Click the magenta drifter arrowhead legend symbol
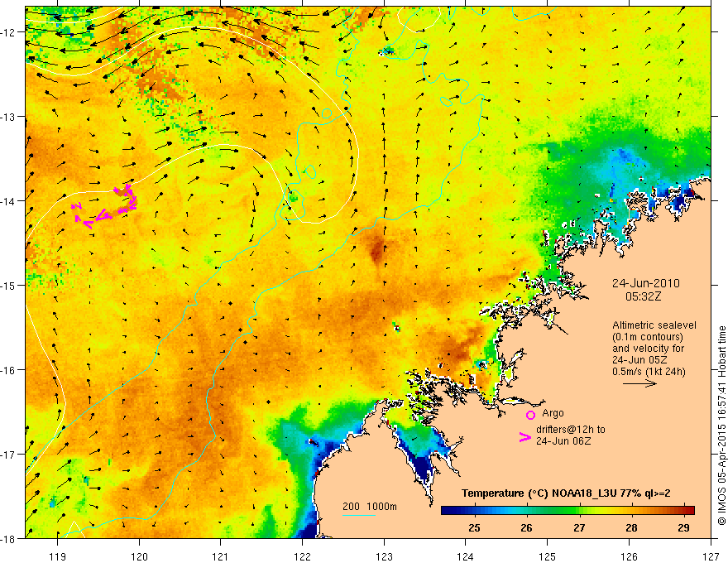Image resolution: width=728 pixels, height=563 pixels. click(524, 436)
